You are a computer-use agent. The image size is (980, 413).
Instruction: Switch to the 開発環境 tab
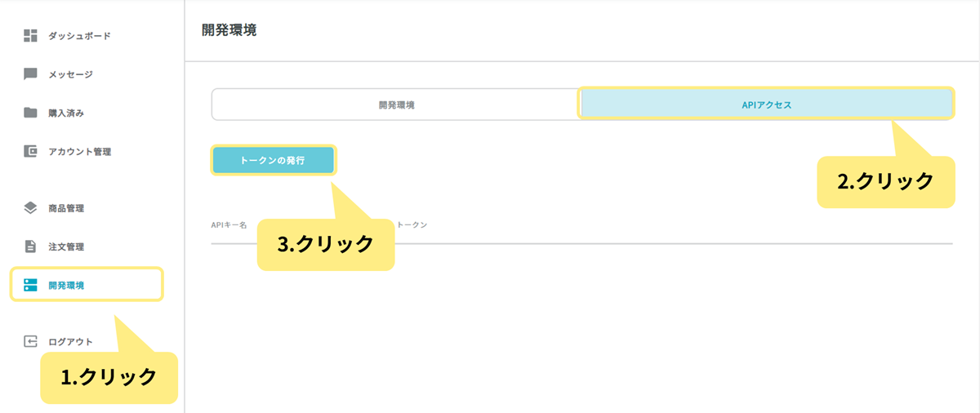click(396, 104)
